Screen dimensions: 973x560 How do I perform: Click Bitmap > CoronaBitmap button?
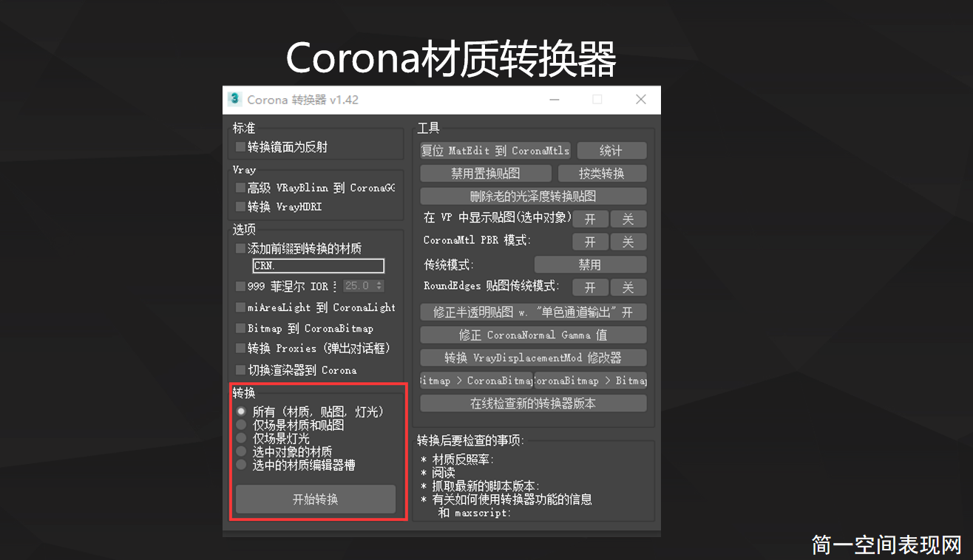point(476,380)
